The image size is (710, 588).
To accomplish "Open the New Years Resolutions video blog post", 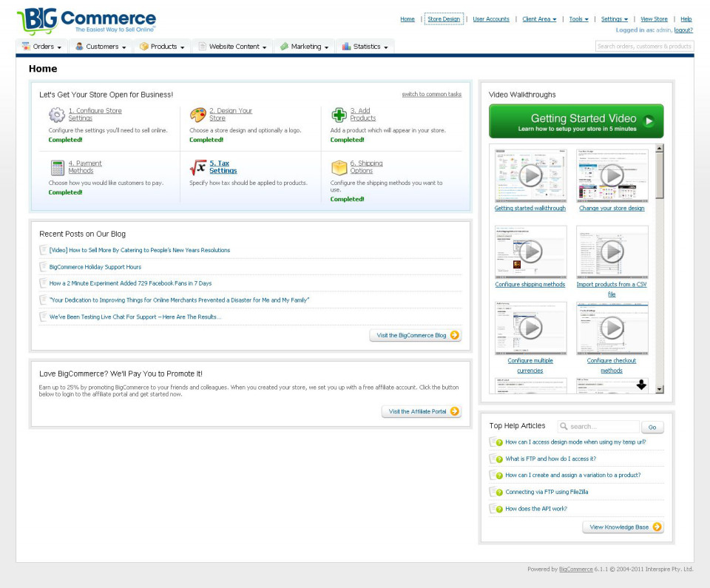I will pos(140,250).
